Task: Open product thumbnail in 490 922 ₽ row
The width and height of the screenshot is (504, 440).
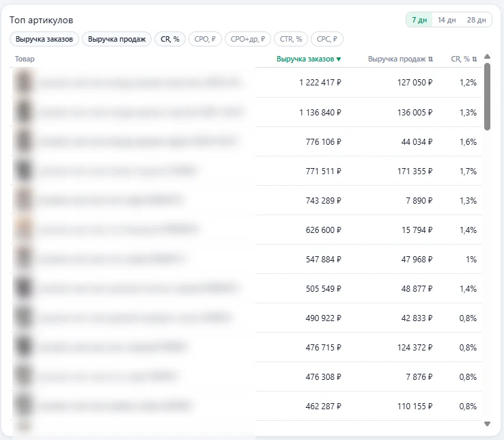Action: (x=24, y=318)
